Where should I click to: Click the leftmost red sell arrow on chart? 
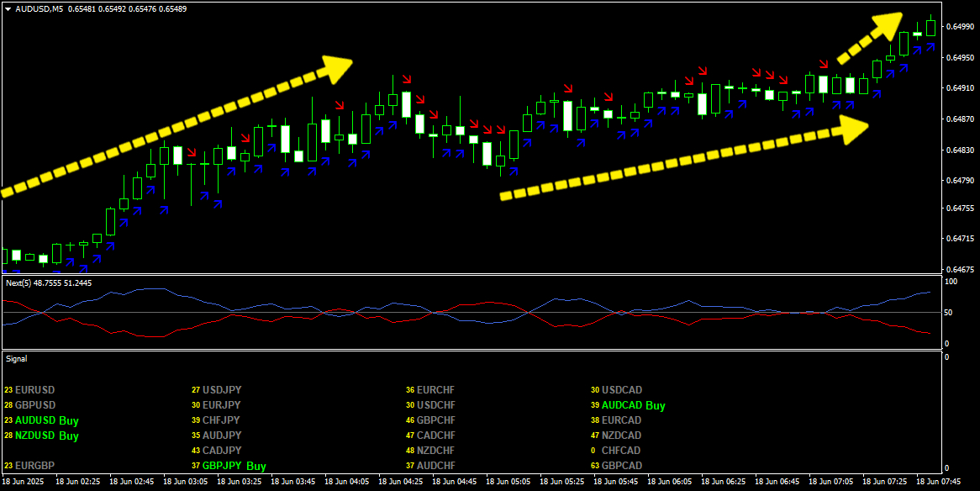coord(192,152)
